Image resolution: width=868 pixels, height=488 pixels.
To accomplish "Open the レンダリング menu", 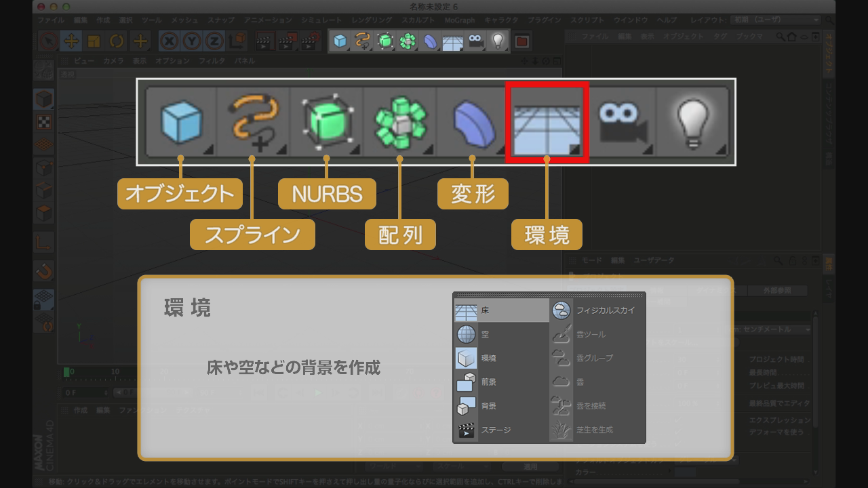I will point(373,21).
